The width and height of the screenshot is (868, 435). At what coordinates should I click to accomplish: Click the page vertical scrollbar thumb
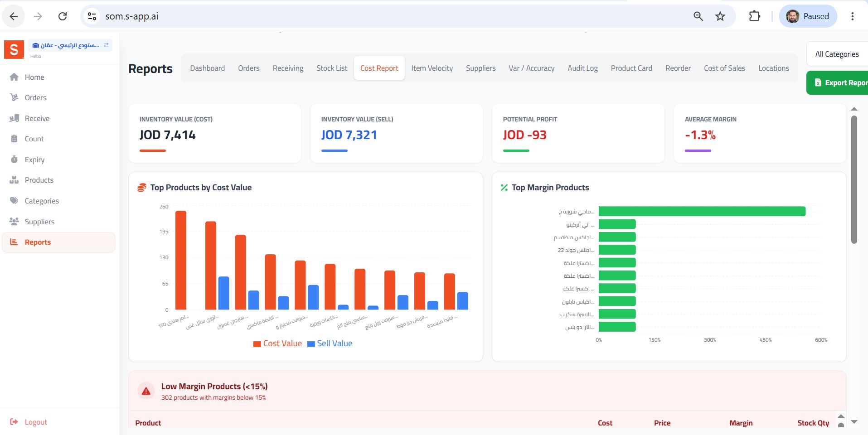[x=854, y=179]
